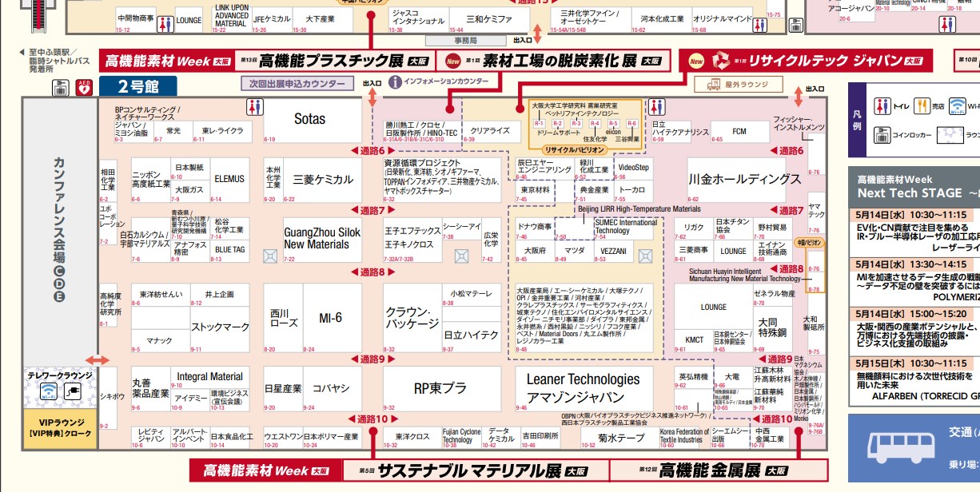Click the crossed-box marker left of GuangZhou Silok
This screenshot has width=980, height=492.
pyautogui.click(x=270, y=255)
